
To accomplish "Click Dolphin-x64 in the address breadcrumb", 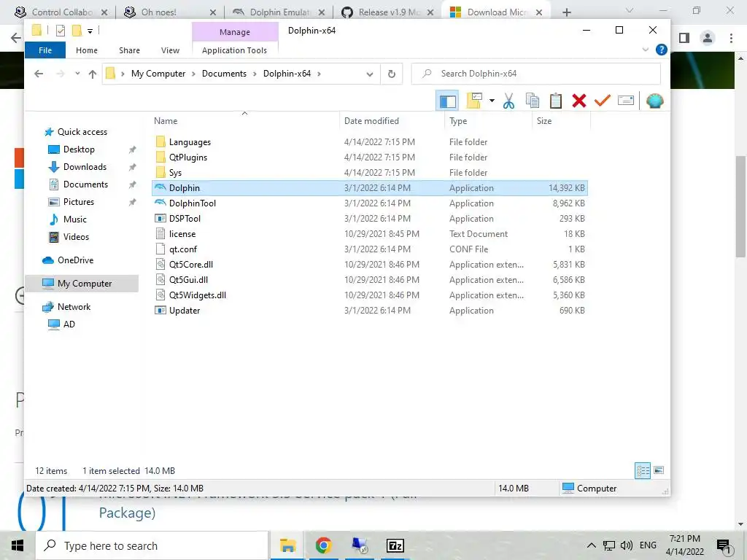I will tap(287, 74).
